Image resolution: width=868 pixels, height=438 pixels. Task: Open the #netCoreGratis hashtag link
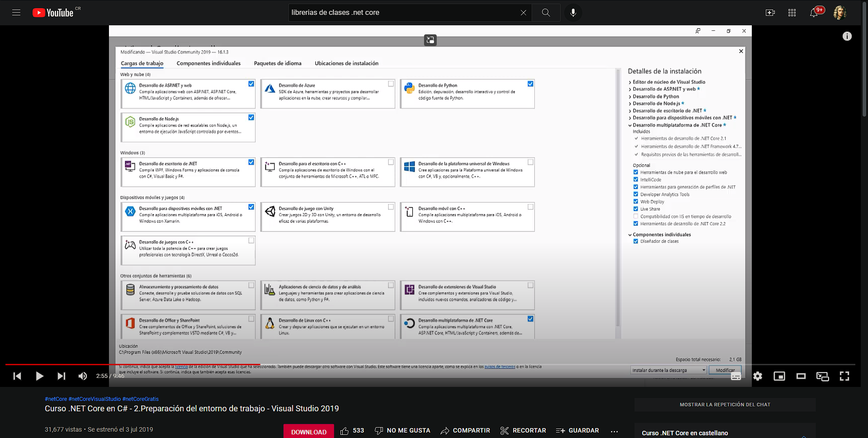pos(140,399)
